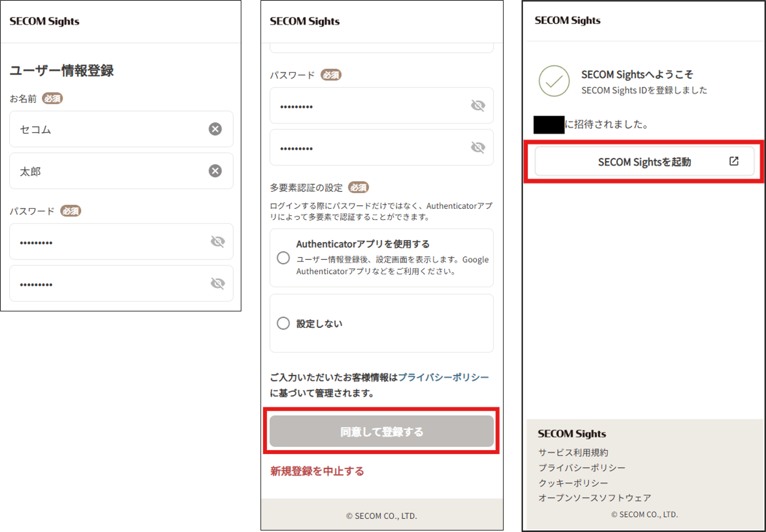Click the 太郎 first-name input field
766x532 pixels.
point(121,171)
